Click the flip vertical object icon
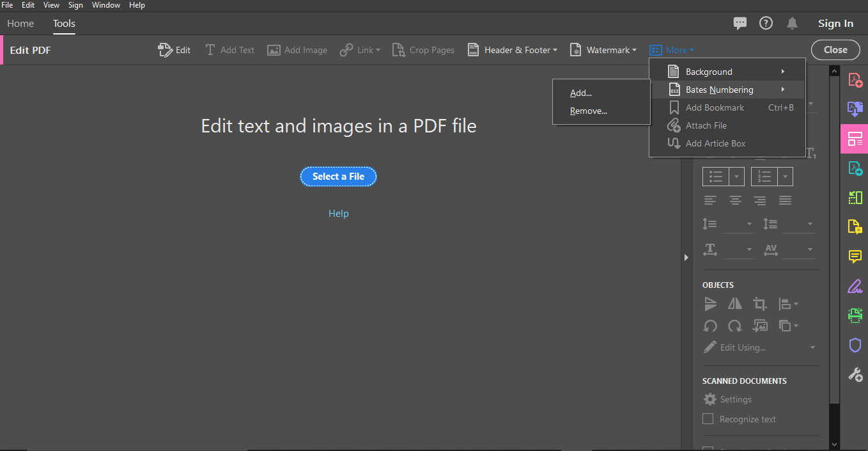This screenshot has height=451, width=868. 710,304
